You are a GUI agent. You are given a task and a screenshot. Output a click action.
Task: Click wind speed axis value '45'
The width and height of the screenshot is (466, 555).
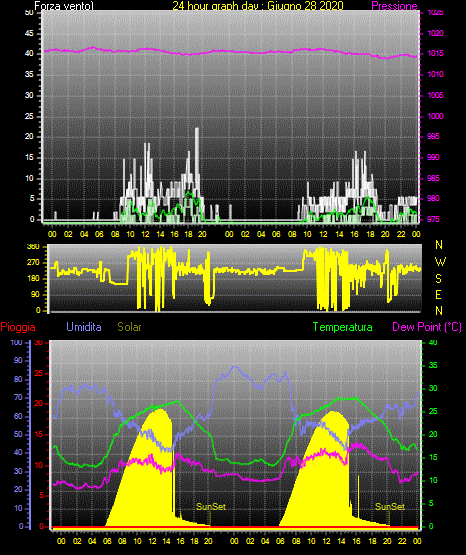29,33
